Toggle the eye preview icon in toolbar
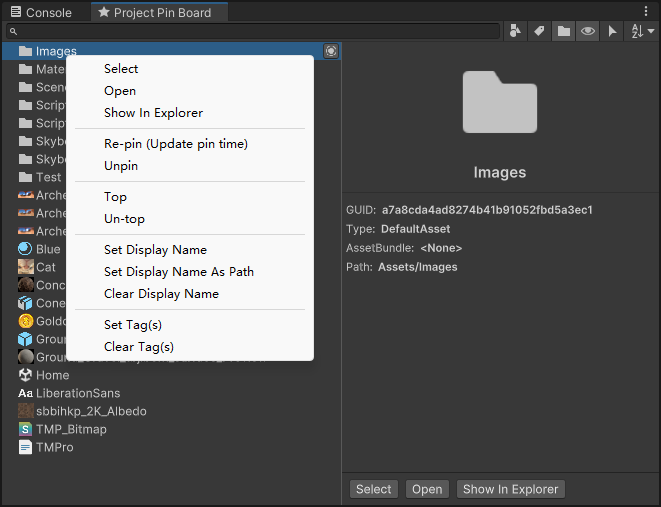The height and width of the screenshot is (507, 661). (x=588, y=31)
